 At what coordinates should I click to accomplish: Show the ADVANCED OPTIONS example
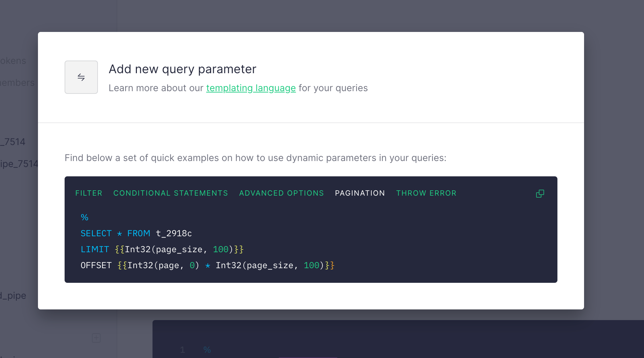pyautogui.click(x=281, y=193)
